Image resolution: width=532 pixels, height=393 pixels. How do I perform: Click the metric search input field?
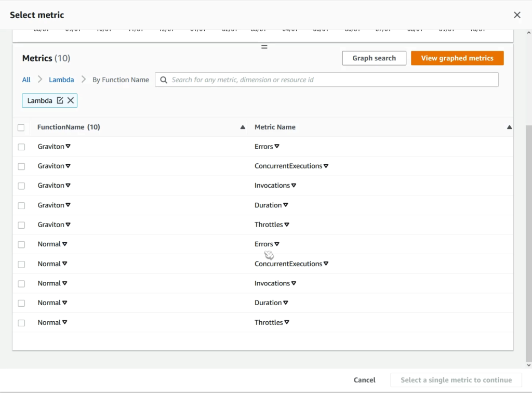(332, 80)
